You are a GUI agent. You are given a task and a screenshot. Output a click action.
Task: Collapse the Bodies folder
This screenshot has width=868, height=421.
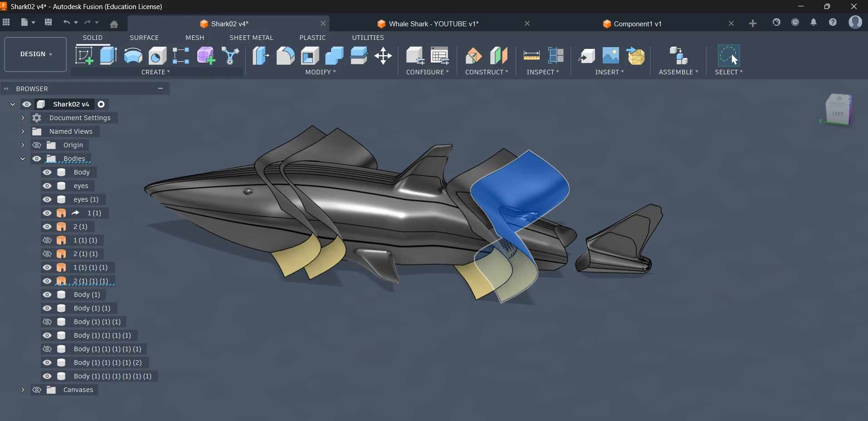click(23, 159)
